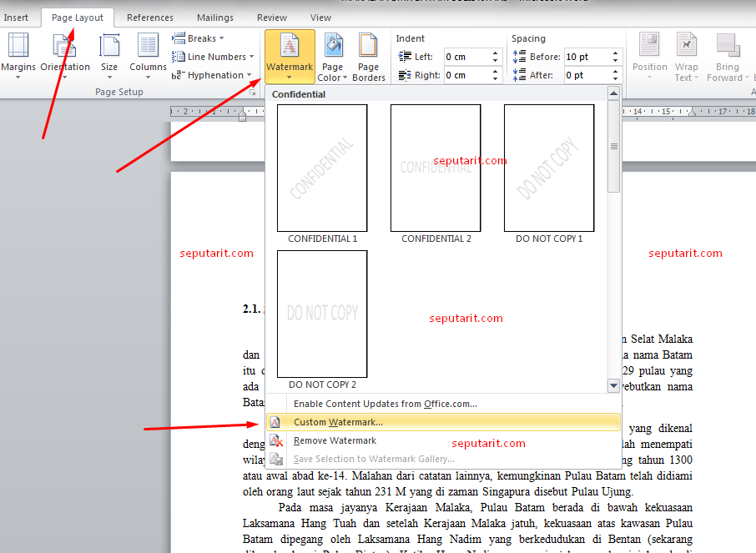The width and height of the screenshot is (756, 553).
Task: Switch to the References tab
Action: coord(150,18)
